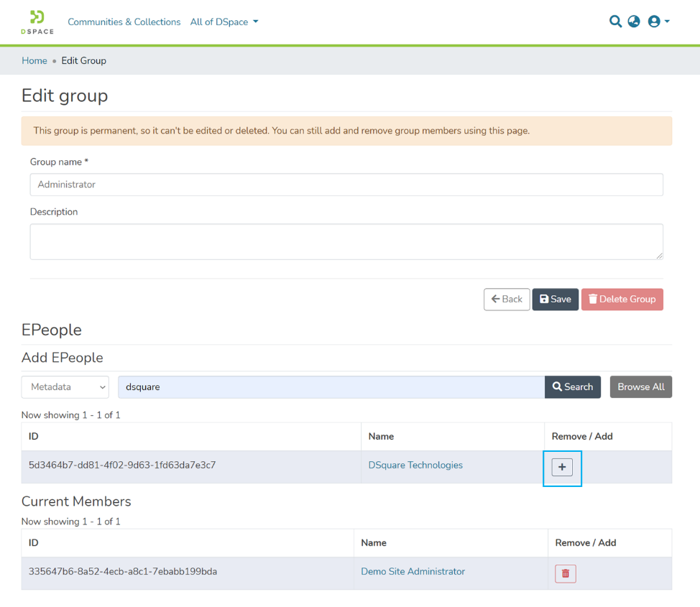Open Demo Site Administrator link
700x607 pixels.
click(x=413, y=572)
